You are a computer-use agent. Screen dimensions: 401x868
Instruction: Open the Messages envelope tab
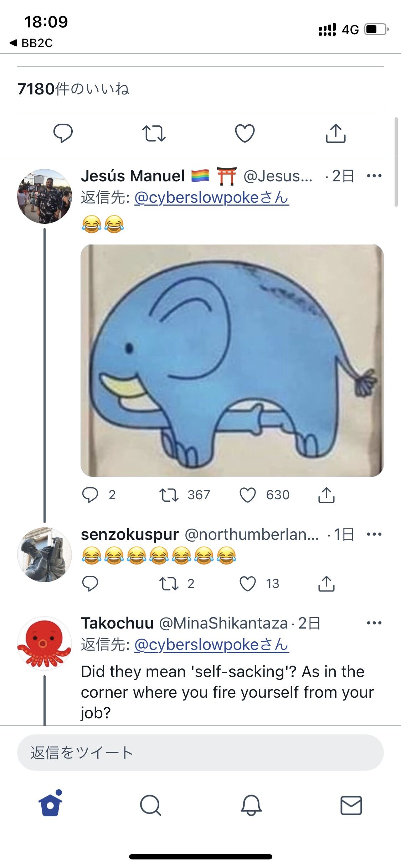pyautogui.click(x=351, y=805)
